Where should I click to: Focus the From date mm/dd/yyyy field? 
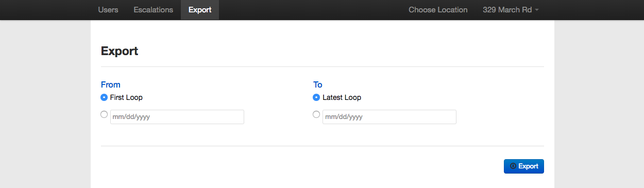177,117
